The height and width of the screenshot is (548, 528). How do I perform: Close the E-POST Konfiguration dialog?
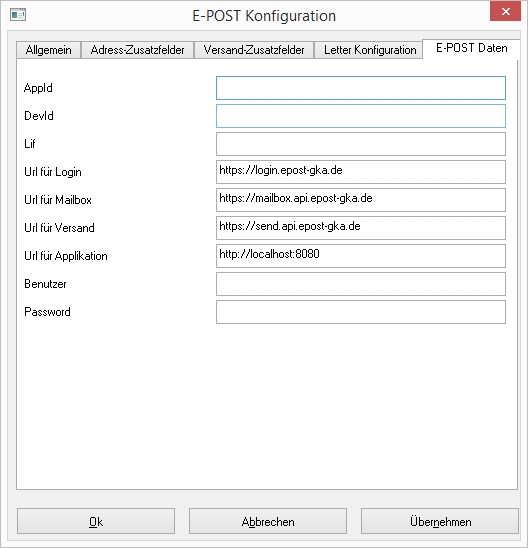[x=505, y=12]
